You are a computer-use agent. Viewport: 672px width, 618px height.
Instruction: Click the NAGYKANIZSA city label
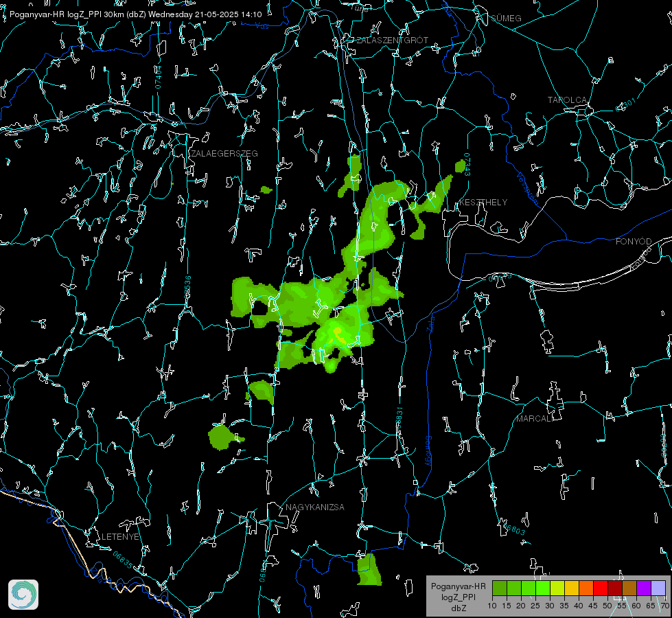(315, 507)
